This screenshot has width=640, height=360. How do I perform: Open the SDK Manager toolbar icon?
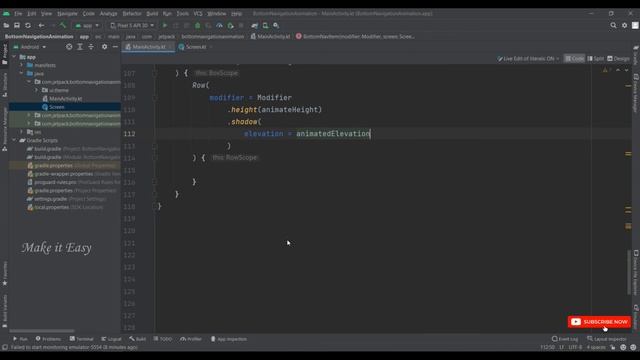coord(276,25)
